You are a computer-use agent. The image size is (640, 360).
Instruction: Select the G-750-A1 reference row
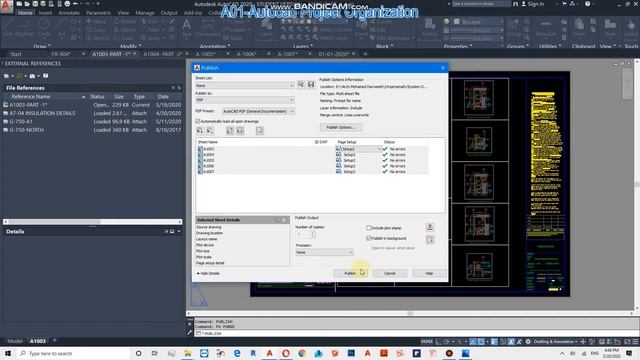(x=92, y=122)
